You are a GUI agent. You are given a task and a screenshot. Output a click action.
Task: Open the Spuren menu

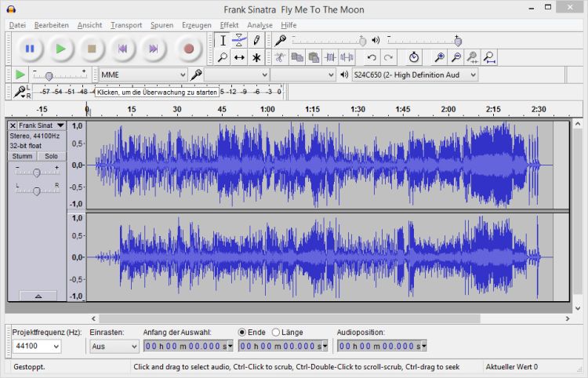[162, 25]
